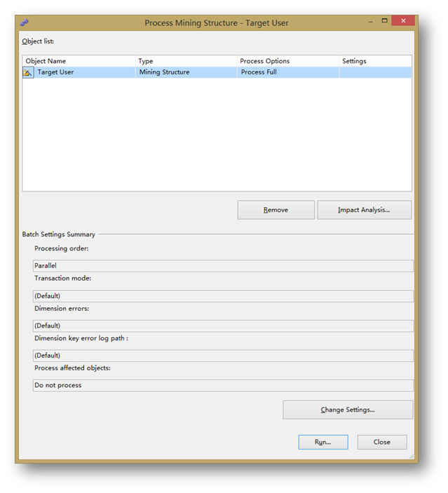Click the Object list label

(38, 41)
